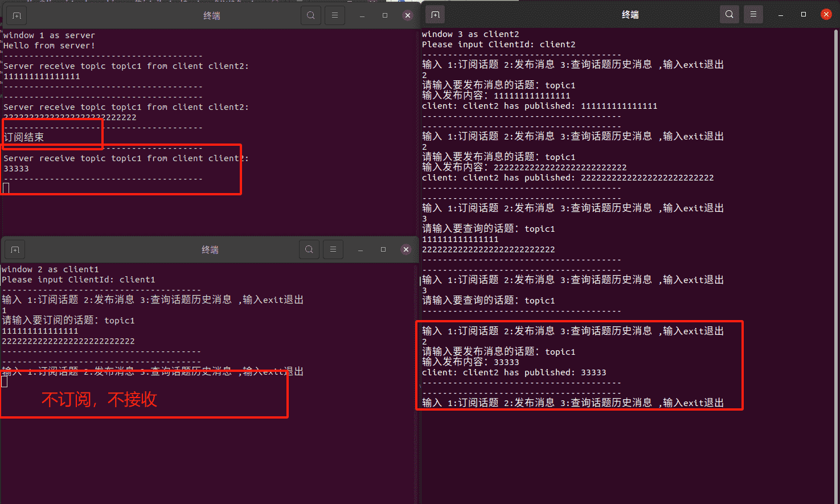Click 'Hello from server!' line

pos(49,46)
